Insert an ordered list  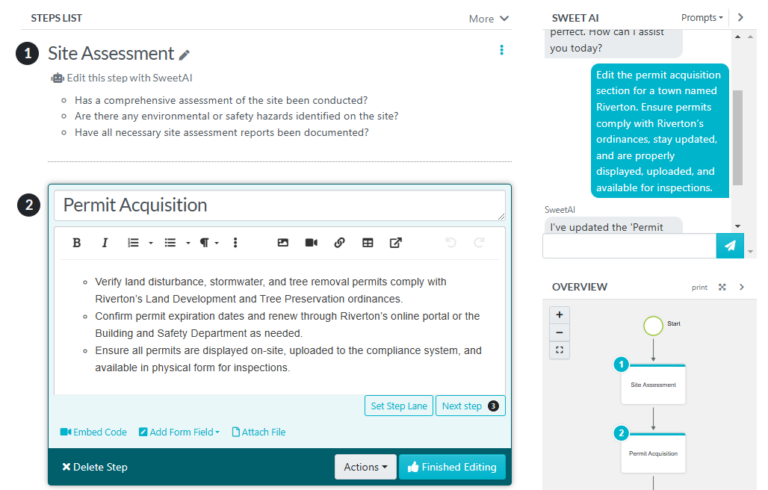[133, 243]
